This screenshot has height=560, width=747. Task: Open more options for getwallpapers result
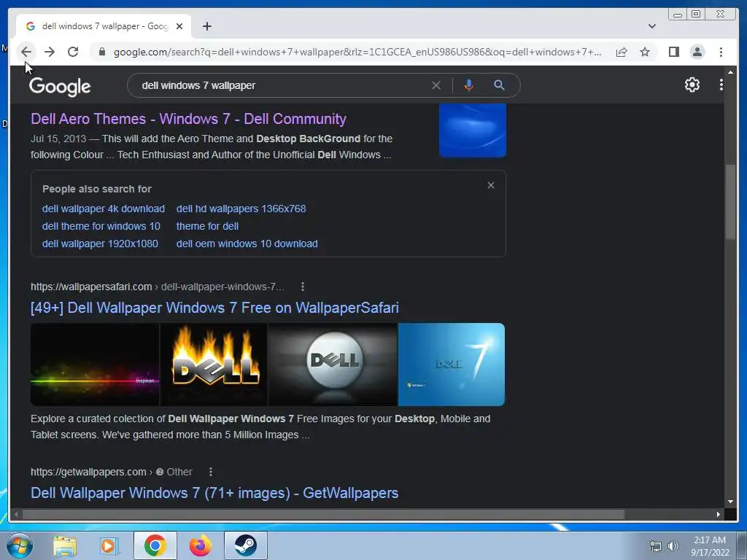(x=211, y=472)
